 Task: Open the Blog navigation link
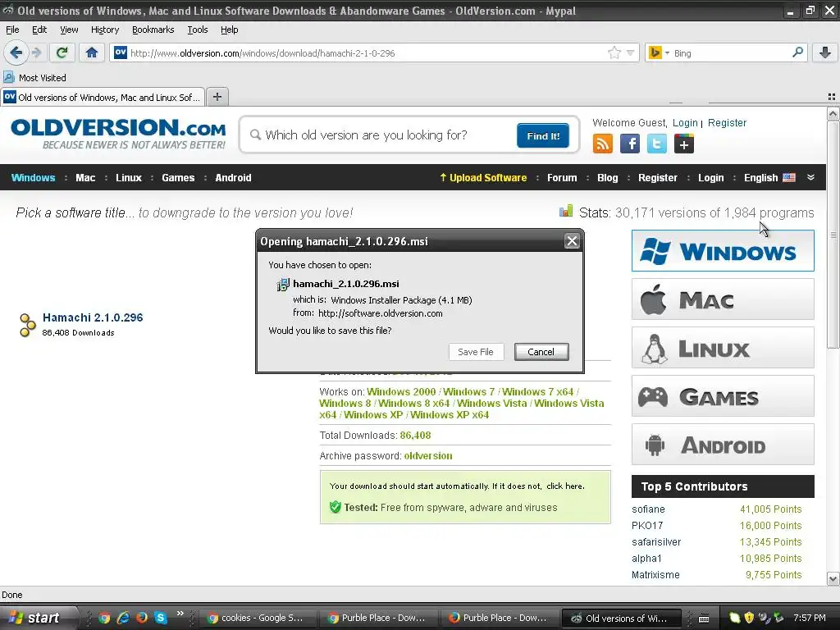608,177
